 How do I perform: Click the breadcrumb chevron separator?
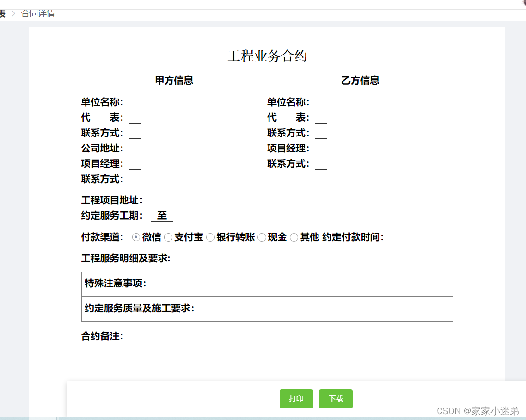click(x=12, y=14)
